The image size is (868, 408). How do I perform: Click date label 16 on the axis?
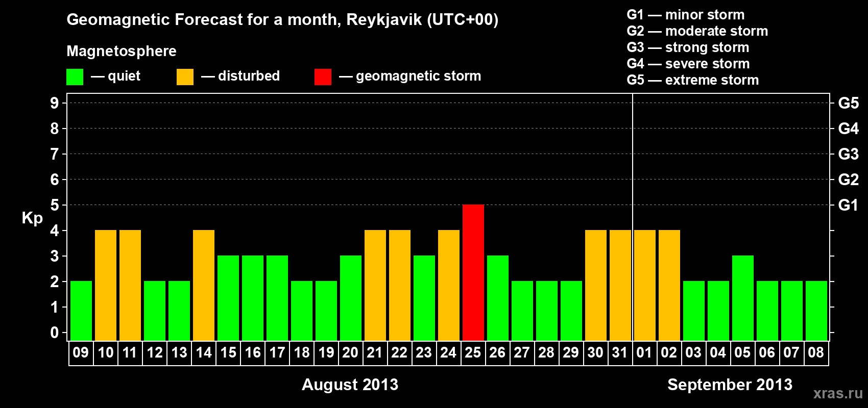click(253, 353)
